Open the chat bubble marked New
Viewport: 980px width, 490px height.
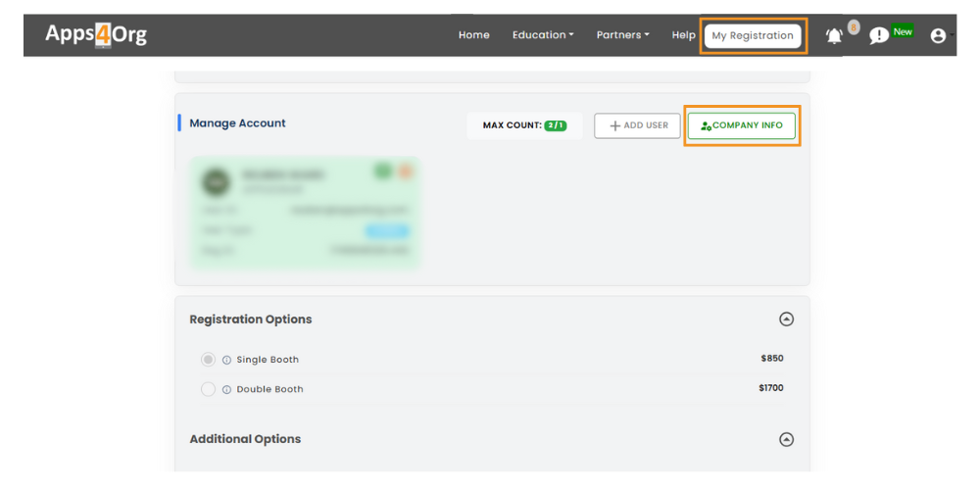[879, 36]
